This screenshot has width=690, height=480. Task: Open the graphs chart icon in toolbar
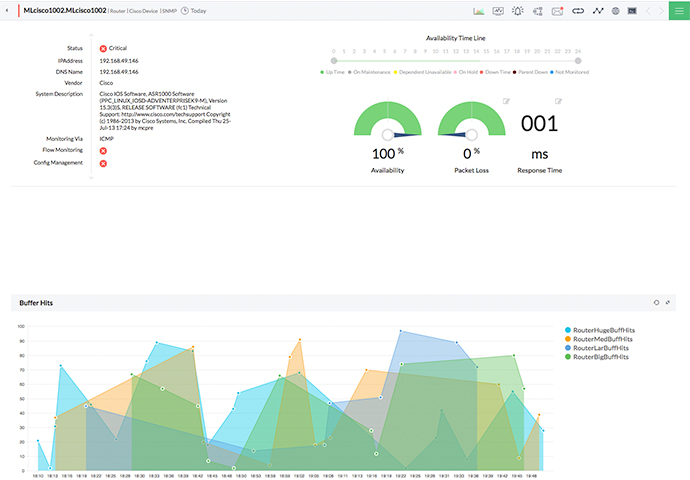[478, 11]
